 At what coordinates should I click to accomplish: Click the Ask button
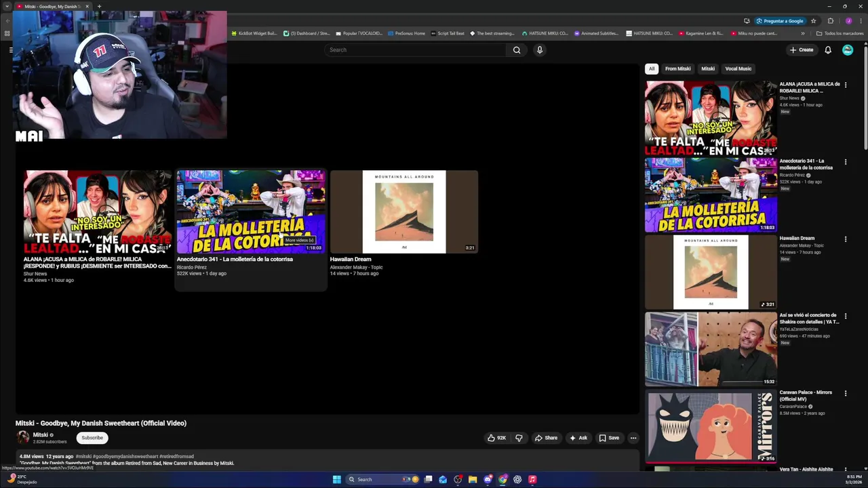pyautogui.click(x=578, y=438)
